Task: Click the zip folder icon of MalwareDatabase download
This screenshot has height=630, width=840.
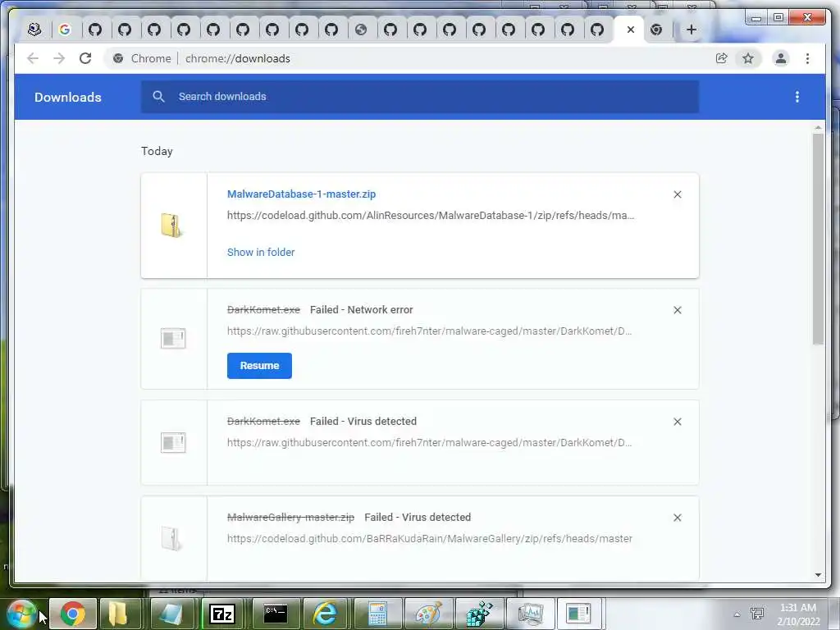Action: (172, 225)
